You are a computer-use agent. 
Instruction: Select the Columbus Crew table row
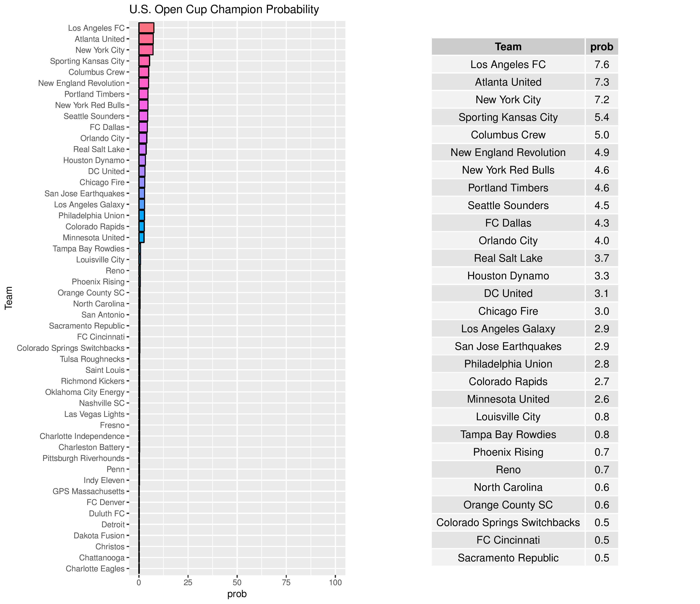(x=508, y=135)
